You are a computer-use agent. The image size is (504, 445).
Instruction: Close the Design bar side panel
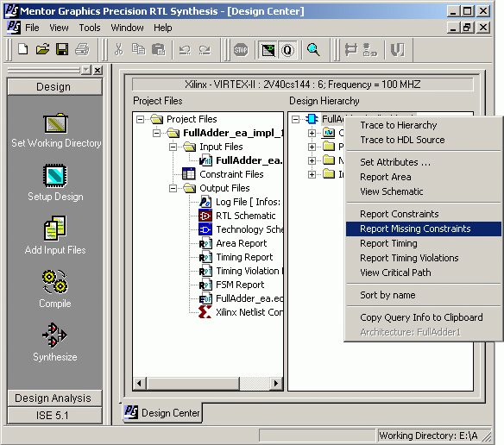[x=98, y=70]
